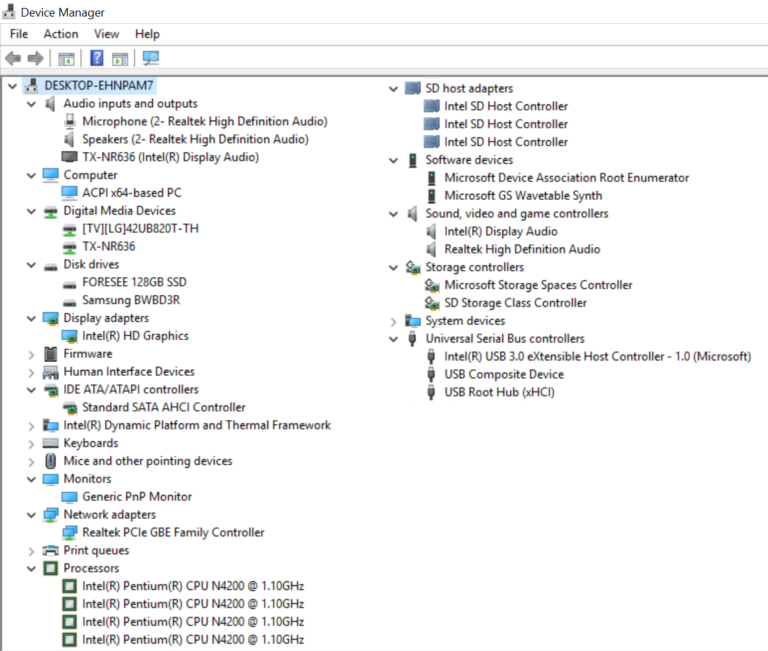Select Microsoft Device Association Root Enumerator
This screenshot has width=768, height=651.
tap(567, 178)
